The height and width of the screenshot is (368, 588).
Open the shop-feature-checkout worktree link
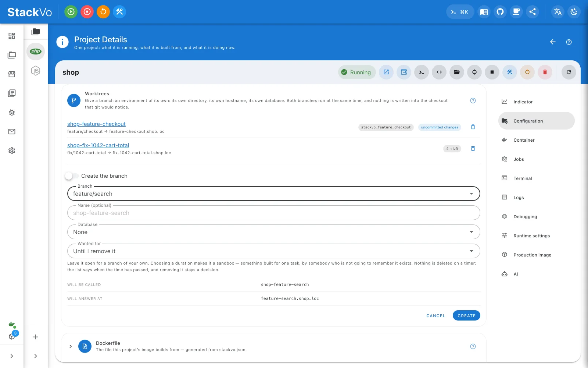[x=96, y=124]
